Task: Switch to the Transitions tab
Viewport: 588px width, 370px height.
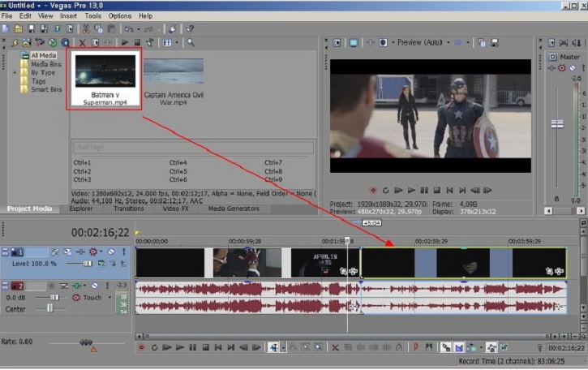Action: pyautogui.click(x=128, y=209)
